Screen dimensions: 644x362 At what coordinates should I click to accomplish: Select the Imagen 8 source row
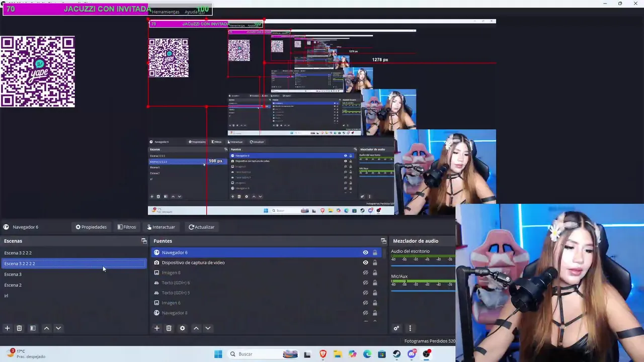pyautogui.click(x=267, y=273)
